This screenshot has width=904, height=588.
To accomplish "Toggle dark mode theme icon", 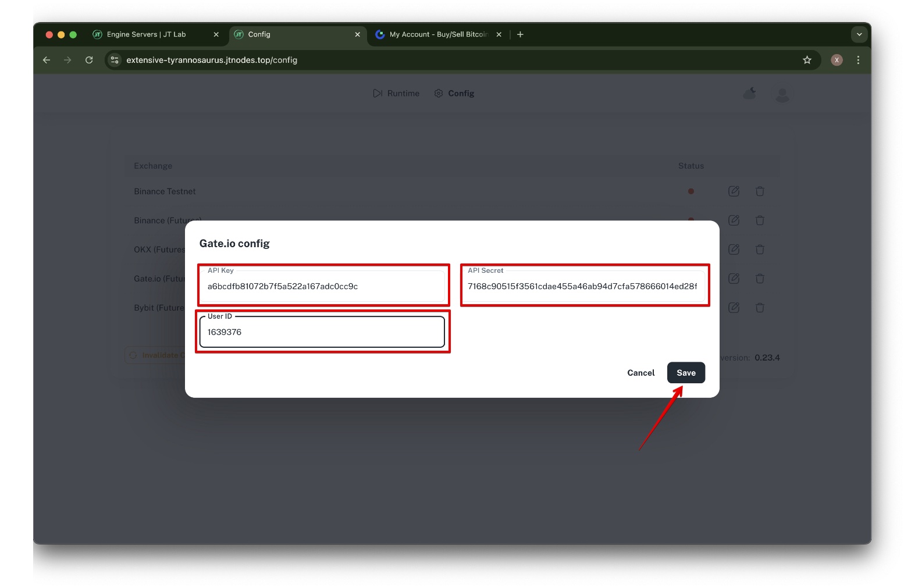I will click(750, 93).
